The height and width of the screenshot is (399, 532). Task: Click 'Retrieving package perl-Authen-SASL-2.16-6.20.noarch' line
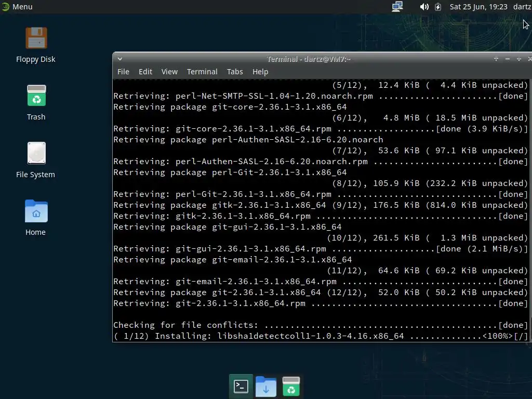248,139
